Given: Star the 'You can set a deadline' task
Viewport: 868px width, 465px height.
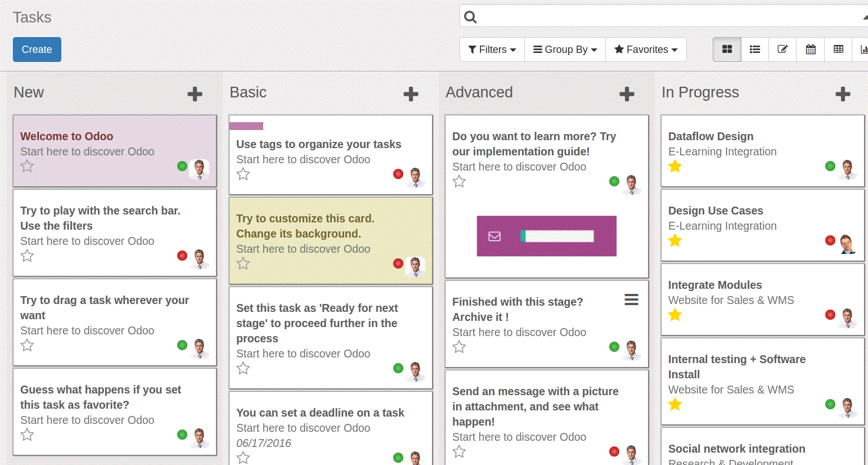Looking at the screenshot, I should coord(243,458).
